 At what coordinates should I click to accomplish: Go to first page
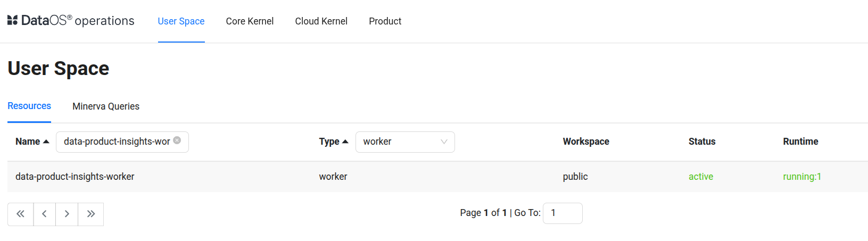tap(20, 214)
